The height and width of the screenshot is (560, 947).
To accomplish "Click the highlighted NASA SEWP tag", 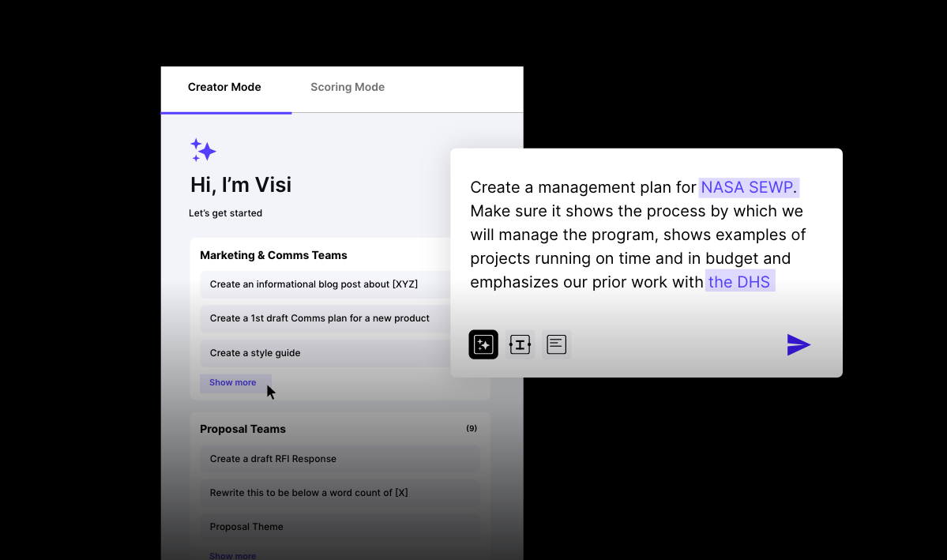I will 749,187.
